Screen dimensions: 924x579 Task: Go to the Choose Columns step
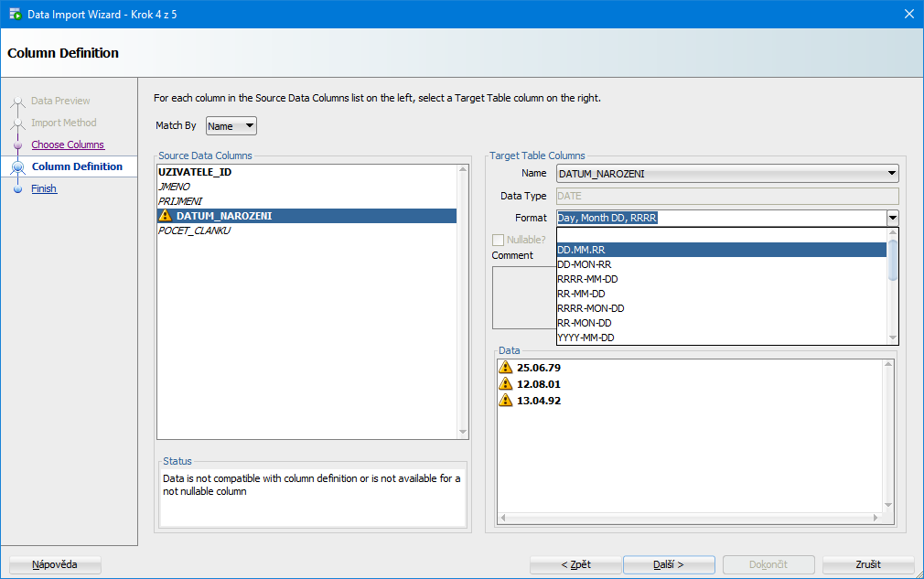68,145
